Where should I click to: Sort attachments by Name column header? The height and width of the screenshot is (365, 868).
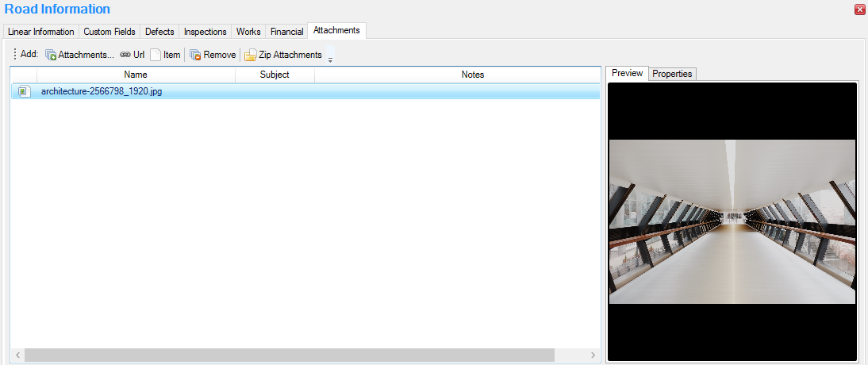click(136, 75)
